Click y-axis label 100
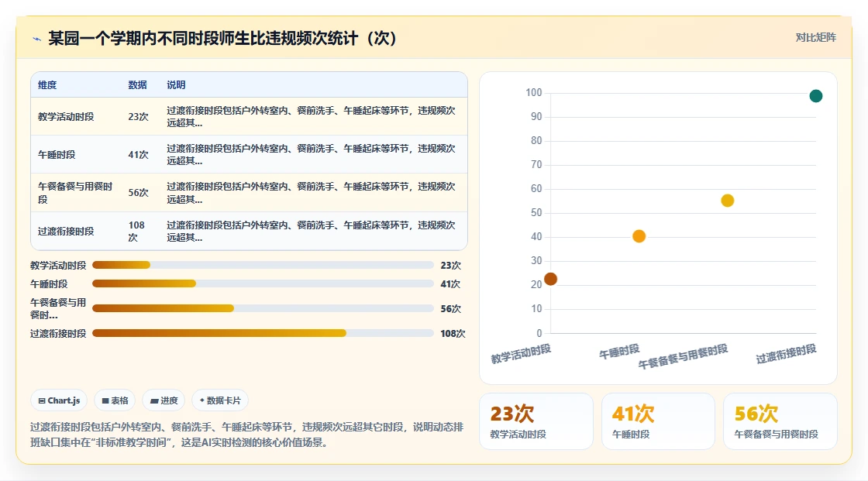This screenshot has height=481, width=868. point(534,92)
